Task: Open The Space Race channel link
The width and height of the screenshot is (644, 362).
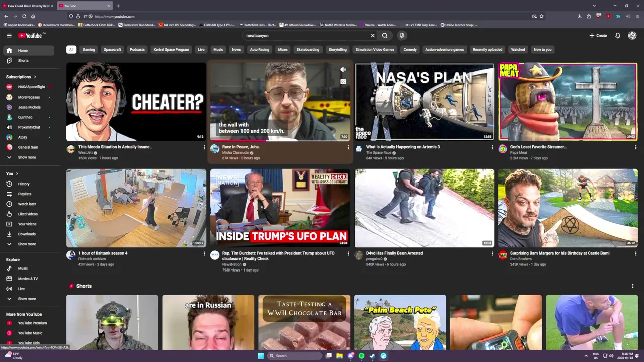Action: tap(379, 153)
